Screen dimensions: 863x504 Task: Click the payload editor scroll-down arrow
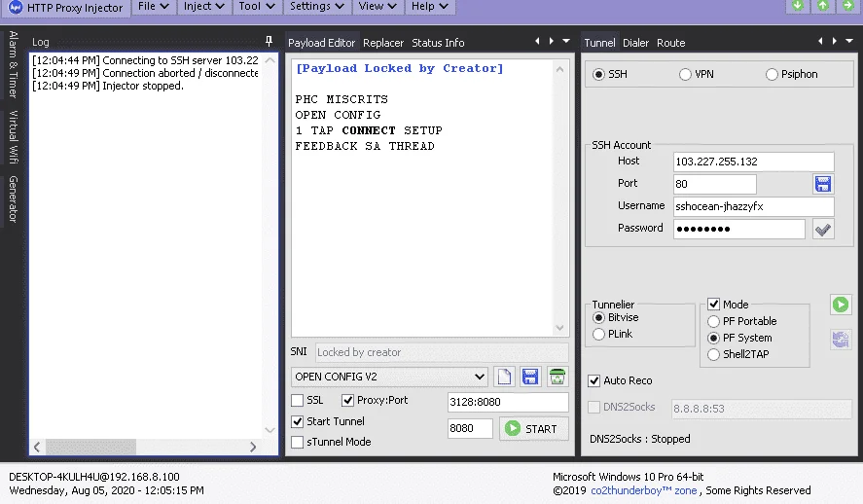pos(559,328)
